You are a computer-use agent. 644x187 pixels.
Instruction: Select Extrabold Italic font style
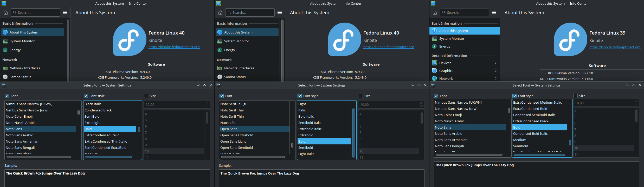pos(324,129)
